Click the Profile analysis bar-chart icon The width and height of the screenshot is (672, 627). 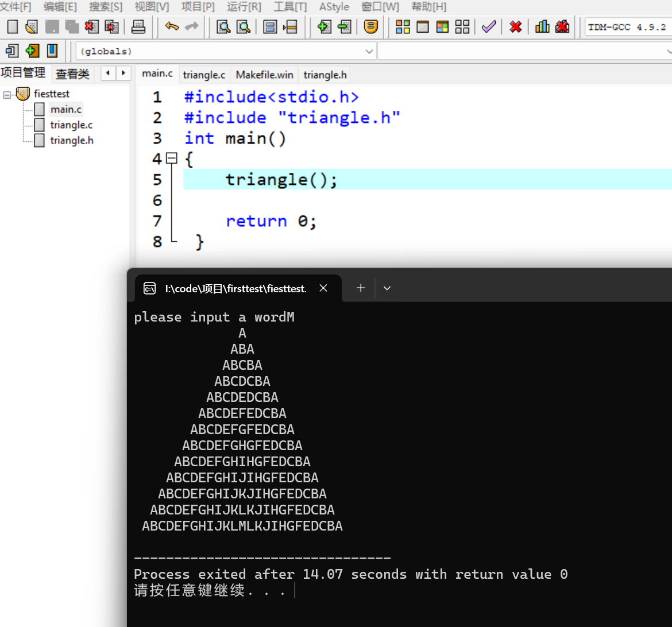point(542,27)
